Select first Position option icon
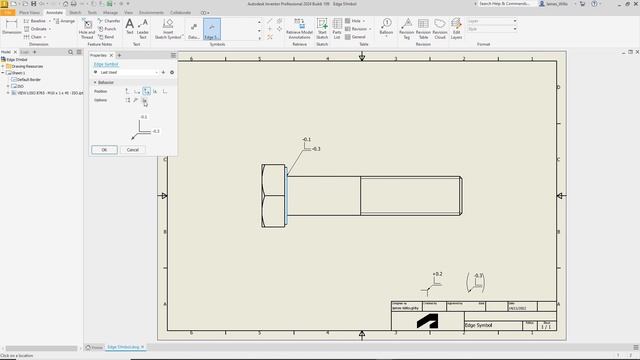This screenshot has width=640, height=360. 128,91
